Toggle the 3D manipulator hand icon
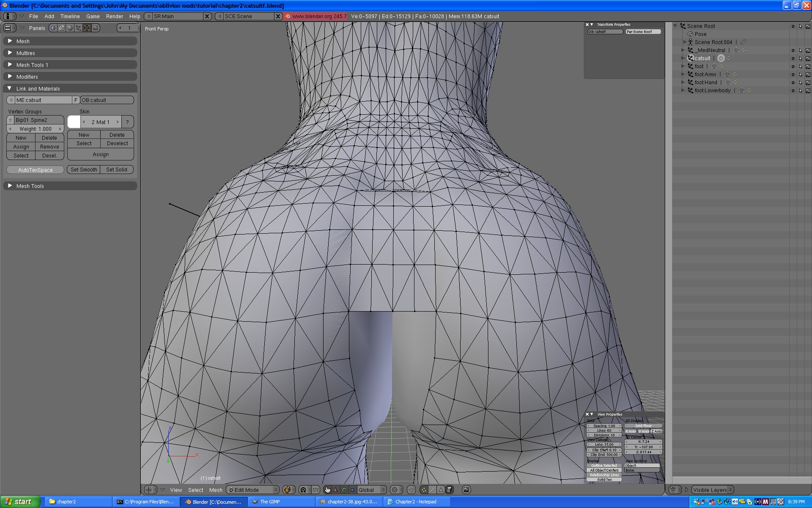Screen dimensions: 812x508 [x=327, y=490]
